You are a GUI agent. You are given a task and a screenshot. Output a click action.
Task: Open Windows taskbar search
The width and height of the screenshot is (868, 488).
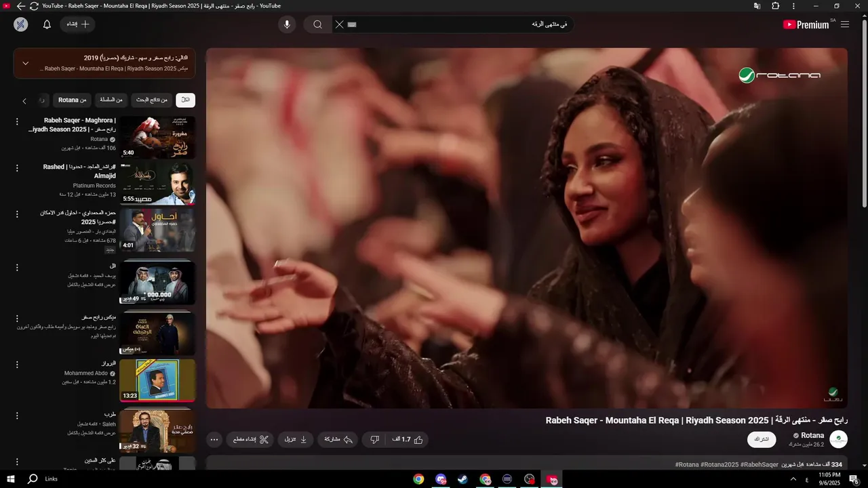pyautogui.click(x=33, y=479)
